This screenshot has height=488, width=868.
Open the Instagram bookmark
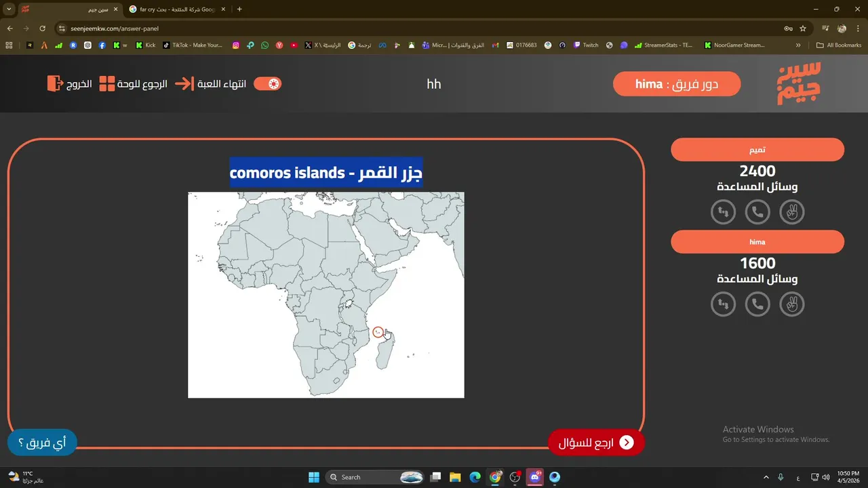pos(236,45)
